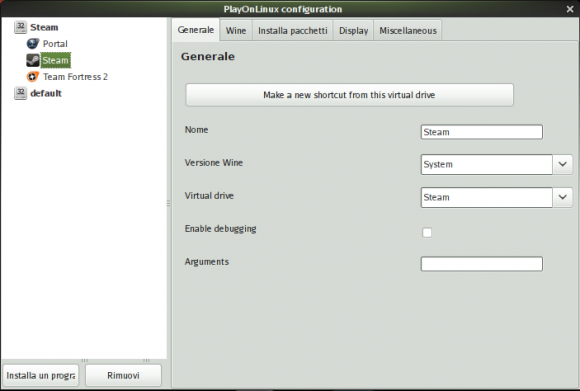Select the Portal shortcut icon
This screenshot has width=580, height=391.
(x=33, y=44)
